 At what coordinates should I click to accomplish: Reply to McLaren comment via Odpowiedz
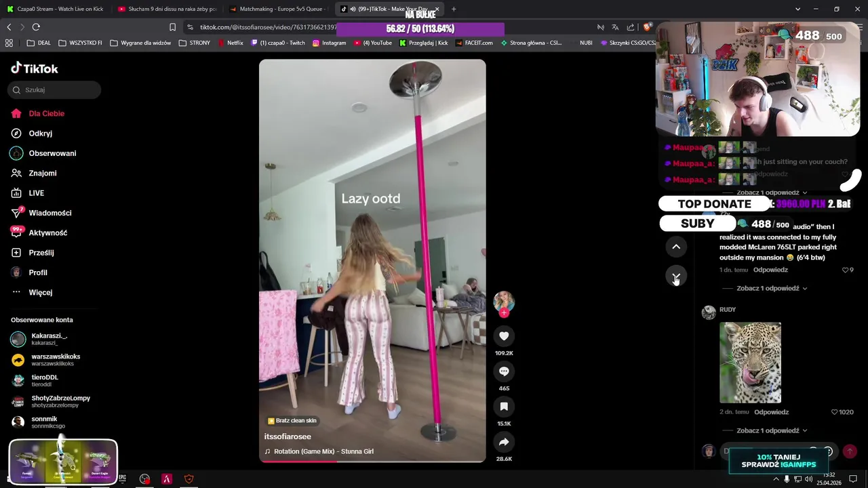pos(770,270)
